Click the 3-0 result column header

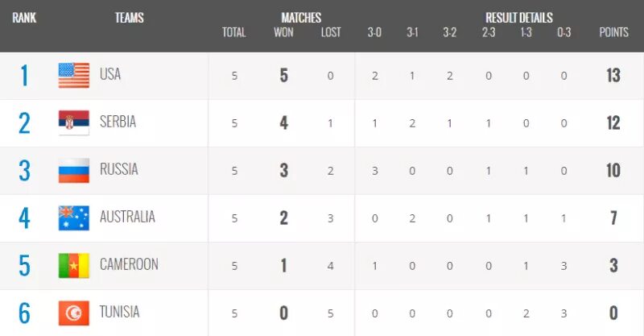click(x=374, y=32)
